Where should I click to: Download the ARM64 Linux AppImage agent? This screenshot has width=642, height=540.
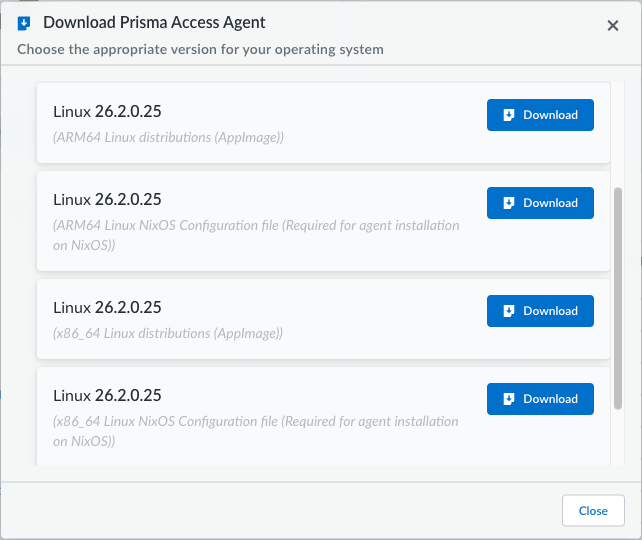click(x=540, y=115)
